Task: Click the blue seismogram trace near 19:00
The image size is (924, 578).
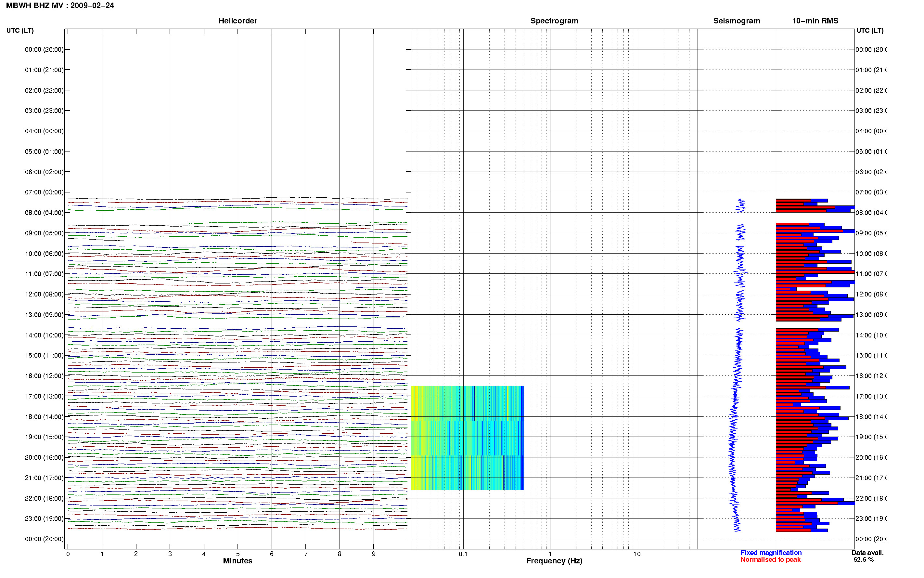Action: [732, 437]
